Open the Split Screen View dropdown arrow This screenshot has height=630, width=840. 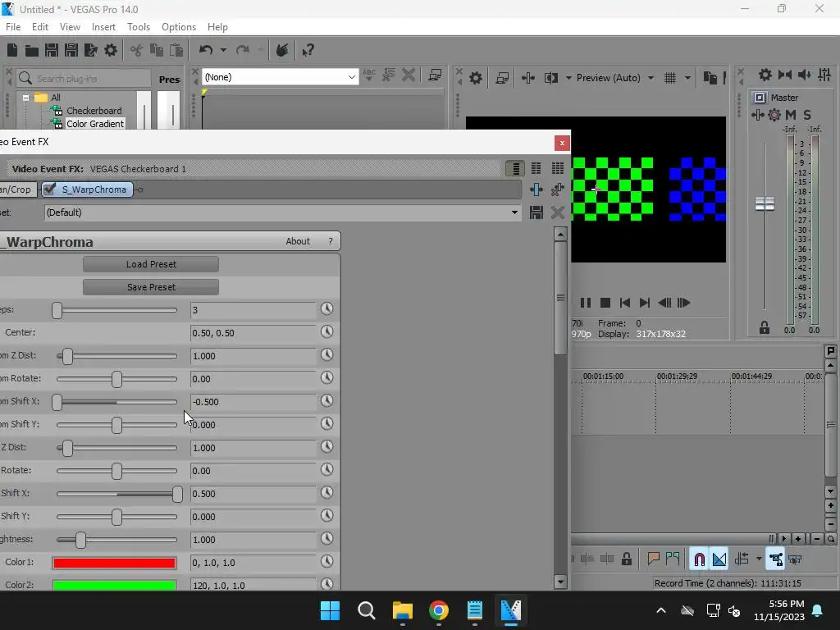pos(568,78)
